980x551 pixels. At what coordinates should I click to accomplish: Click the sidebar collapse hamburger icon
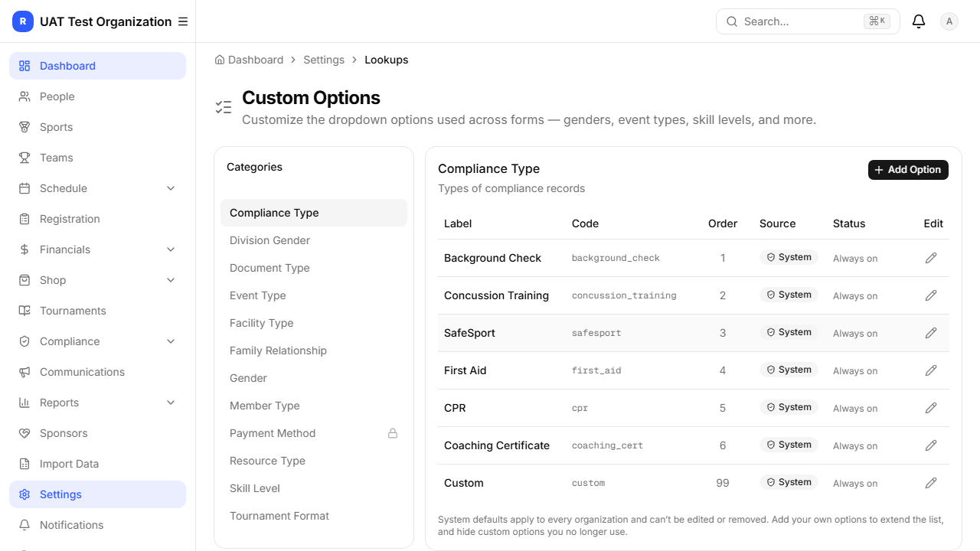[183, 21]
